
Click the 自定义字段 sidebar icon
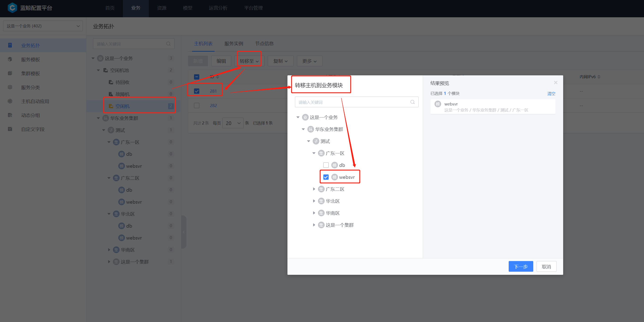pyautogui.click(x=10, y=129)
